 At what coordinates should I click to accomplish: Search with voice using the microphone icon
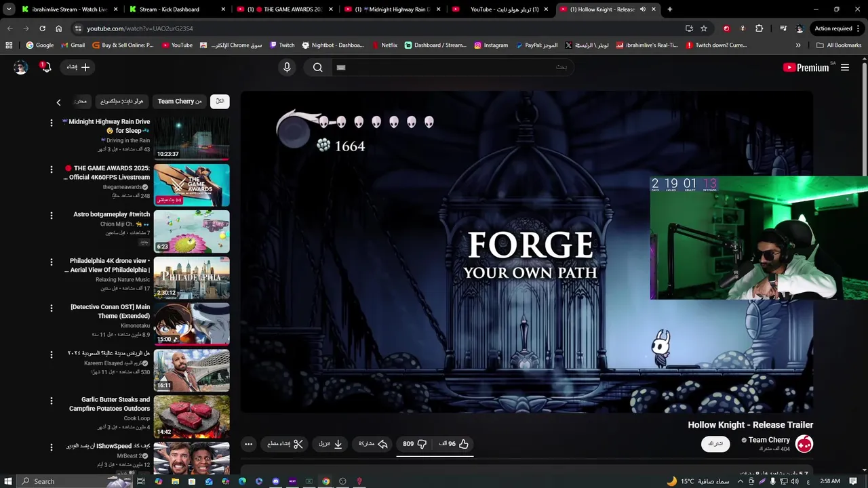click(x=287, y=67)
